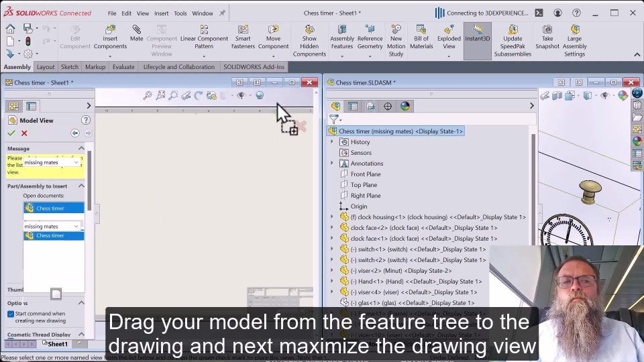Expand the History tree node
This screenshot has height=362, width=644.
pos(332,141)
